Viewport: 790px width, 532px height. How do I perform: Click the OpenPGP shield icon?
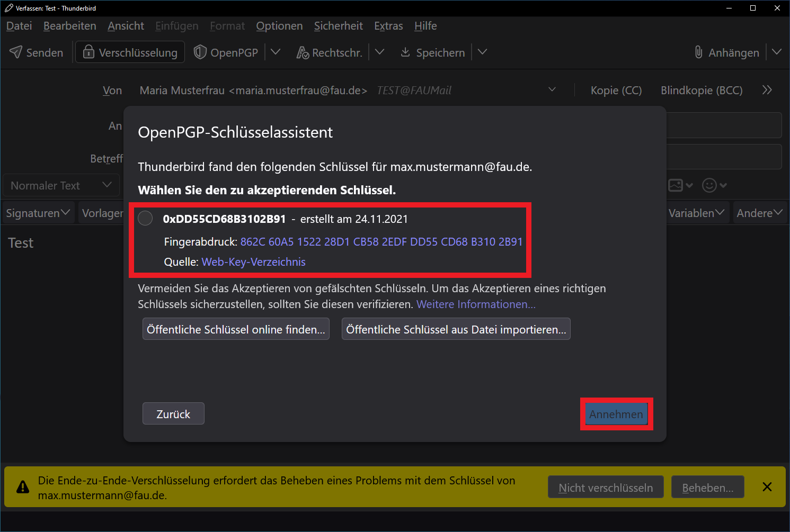(200, 52)
